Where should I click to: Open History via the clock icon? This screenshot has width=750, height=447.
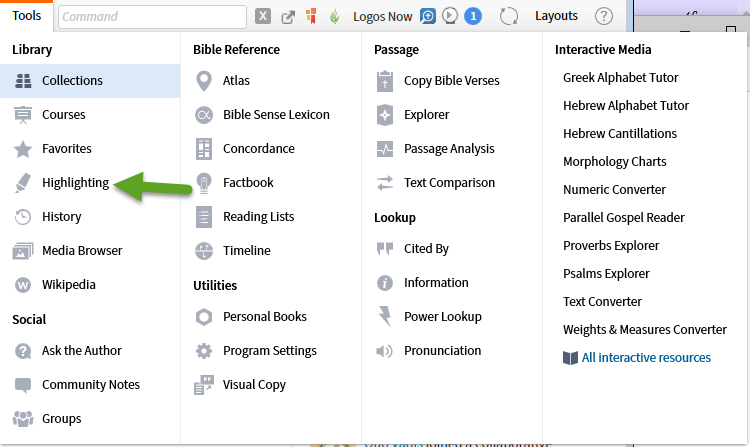tap(23, 217)
